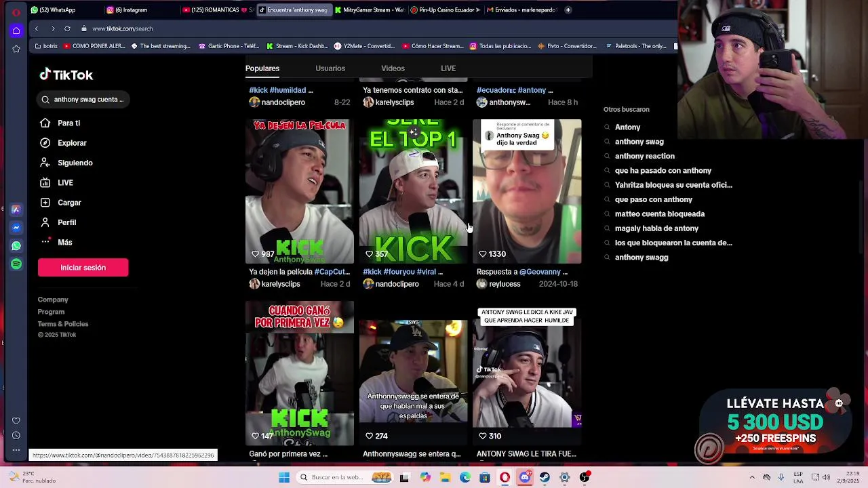Open Perfil in sidebar
Image resolution: width=868 pixels, height=488 pixels.
pos(58,222)
